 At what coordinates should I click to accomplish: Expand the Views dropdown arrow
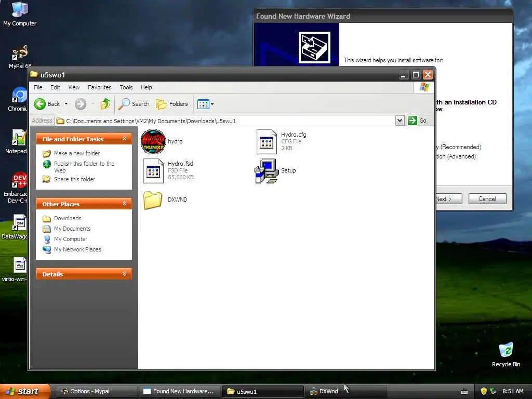pos(212,104)
